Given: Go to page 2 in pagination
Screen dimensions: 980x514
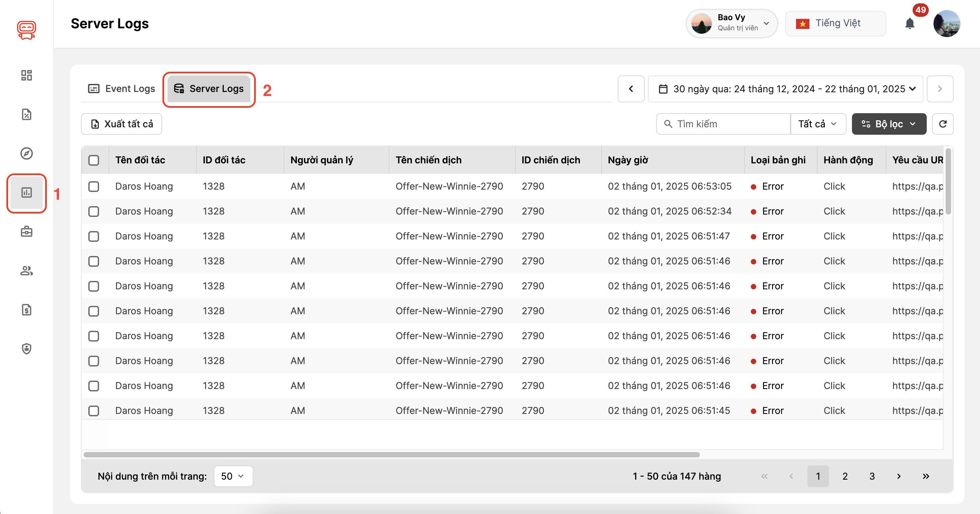Looking at the screenshot, I should pos(845,476).
